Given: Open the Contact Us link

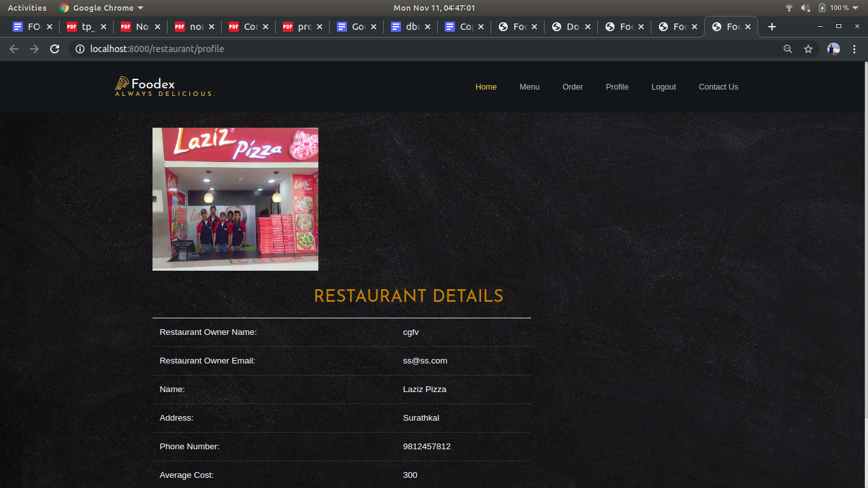Looking at the screenshot, I should 719,87.
